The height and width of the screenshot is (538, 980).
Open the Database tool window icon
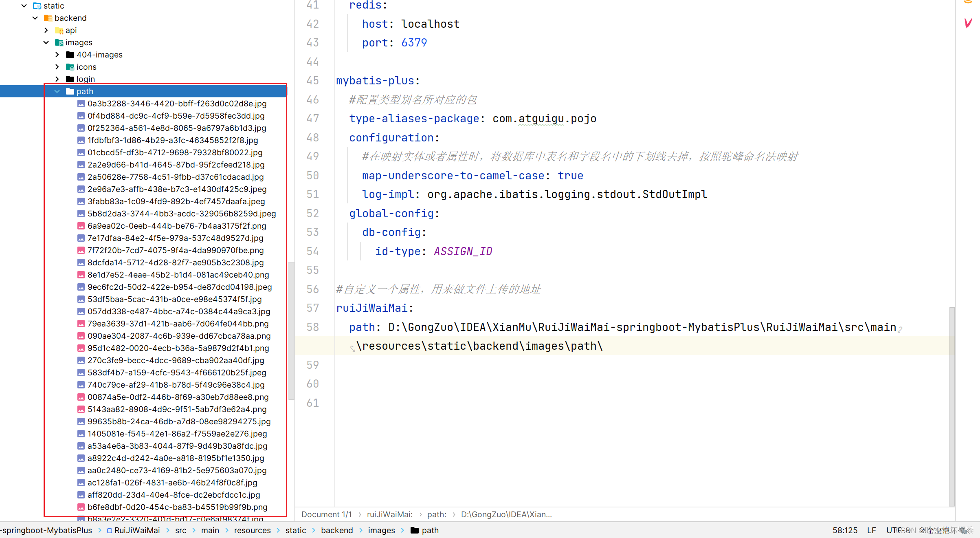968,2
